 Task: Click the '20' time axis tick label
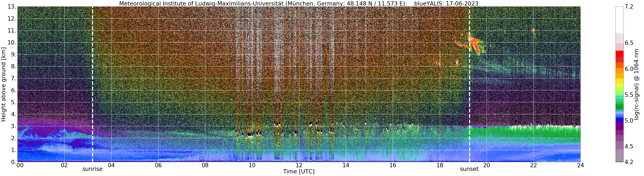487,165
